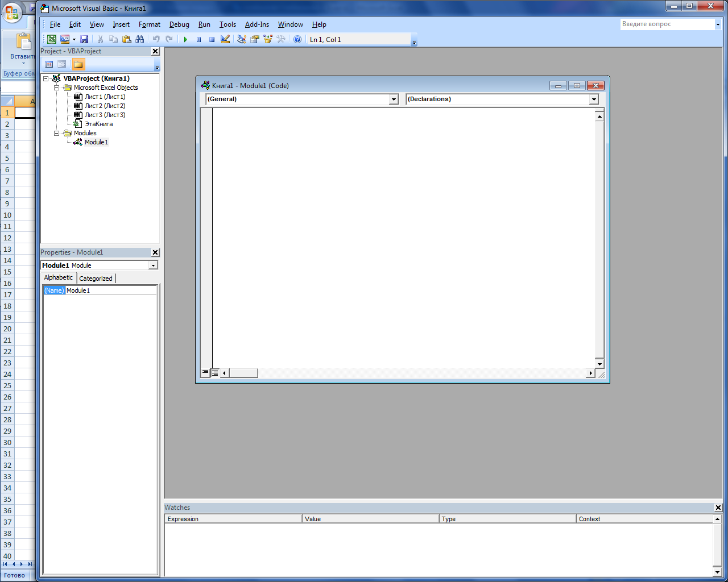
Task: Select Лист1 (Лист1) in project tree
Action: (105, 97)
